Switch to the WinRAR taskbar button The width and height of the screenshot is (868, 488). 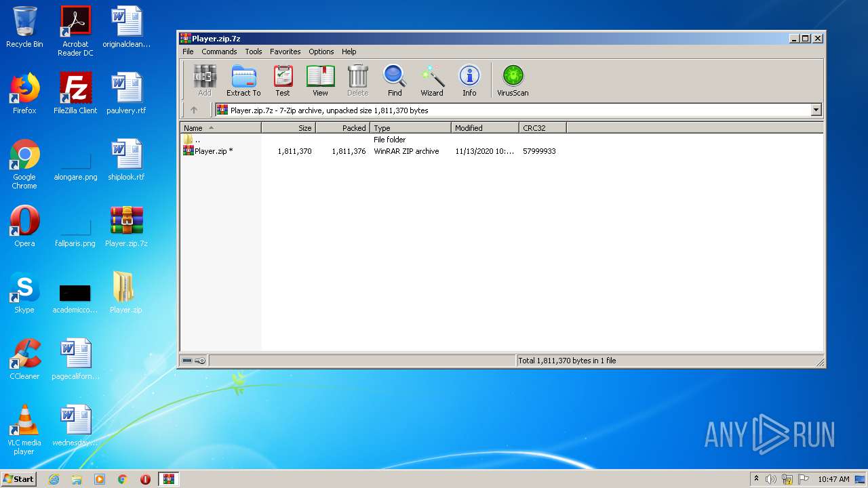tap(169, 479)
